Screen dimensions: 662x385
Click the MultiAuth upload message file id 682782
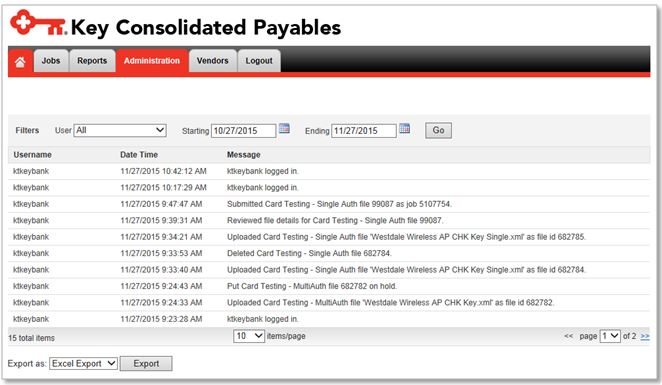click(391, 303)
